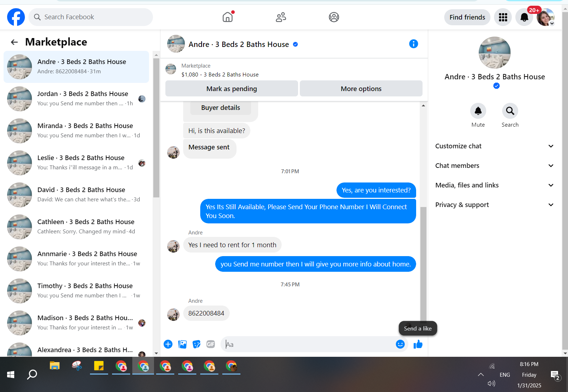Screen dimensions: 568x392
Task: Open conversation information icon
Action: 413,44
